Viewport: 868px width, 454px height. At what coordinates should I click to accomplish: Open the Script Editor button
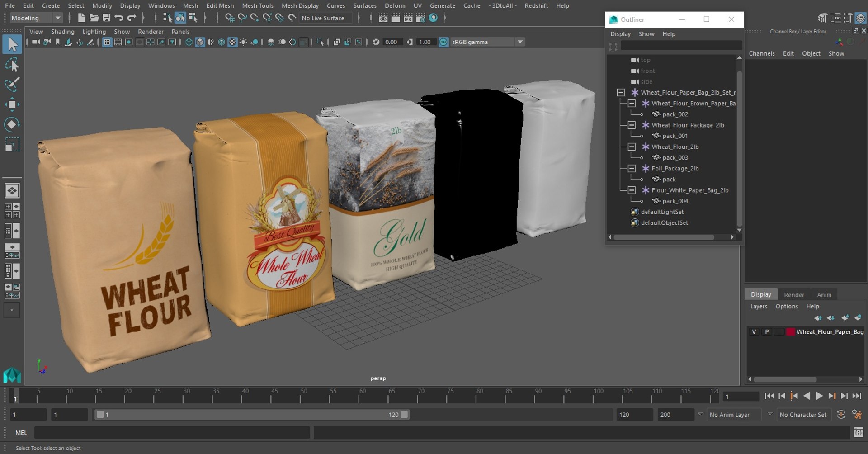[x=858, y=433]
